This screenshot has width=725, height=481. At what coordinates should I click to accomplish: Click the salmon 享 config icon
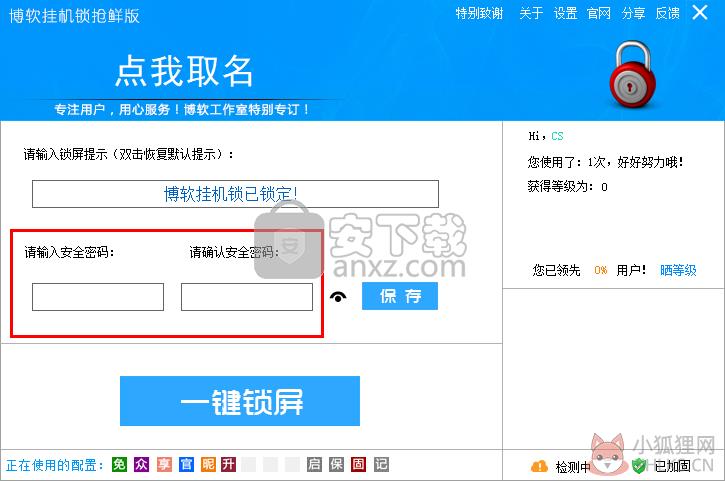[x=164, y=464]
